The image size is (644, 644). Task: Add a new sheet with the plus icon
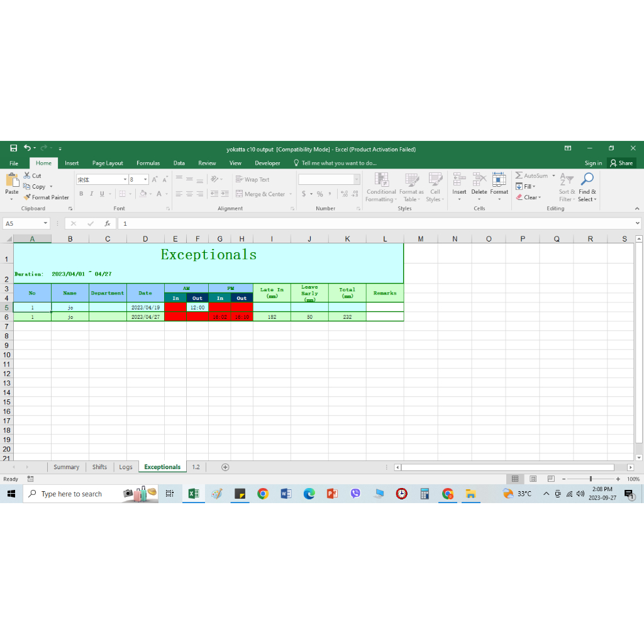click(x=225, y=467)
